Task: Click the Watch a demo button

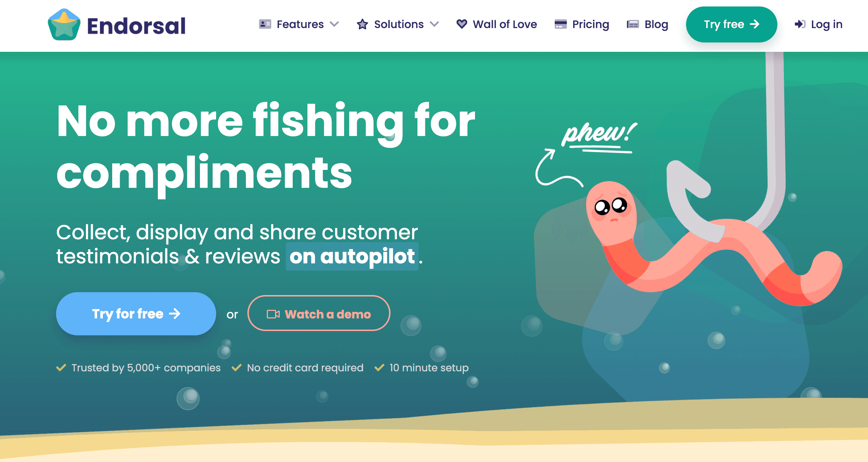Action: tap(319, 313)
